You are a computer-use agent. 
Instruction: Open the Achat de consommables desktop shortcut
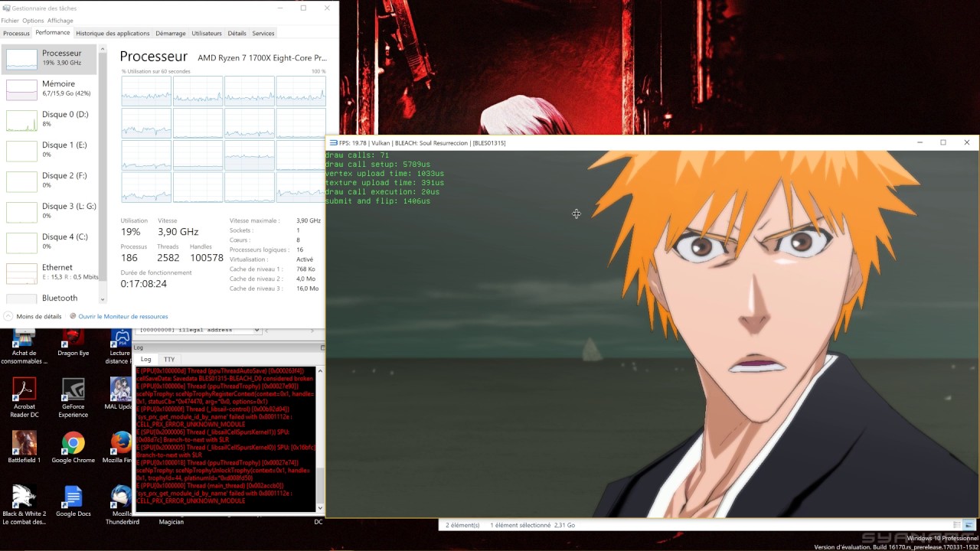(24, 346)
